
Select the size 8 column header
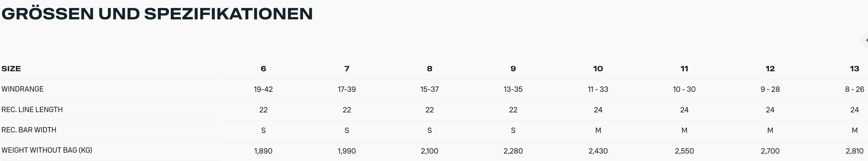430,69
